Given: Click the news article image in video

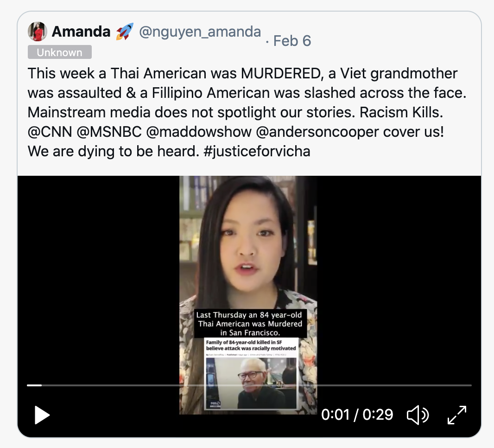Looking at the screenshot, I should (x=251, y=374).
